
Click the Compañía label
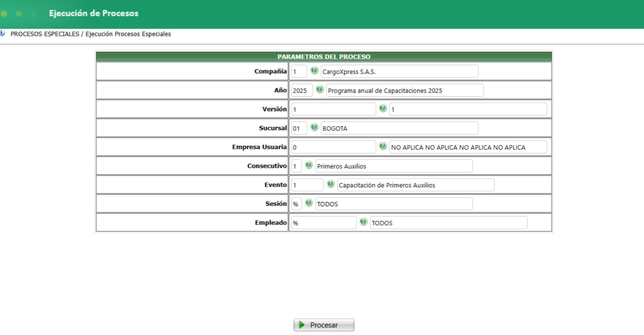270,71
